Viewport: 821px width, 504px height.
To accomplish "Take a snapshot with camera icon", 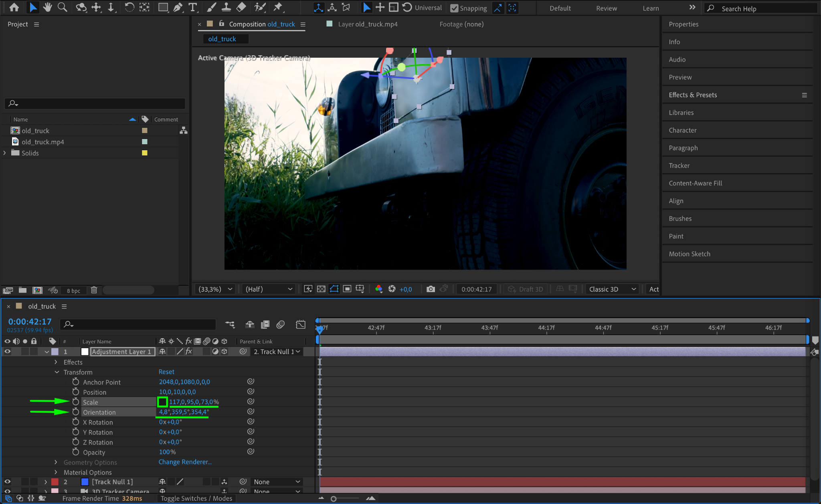I will point(431,289).
